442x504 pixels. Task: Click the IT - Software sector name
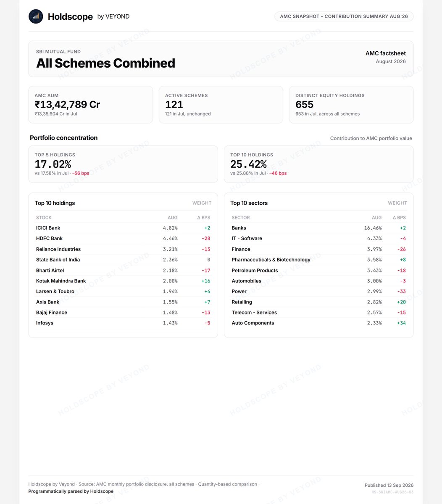click(247, 238)
